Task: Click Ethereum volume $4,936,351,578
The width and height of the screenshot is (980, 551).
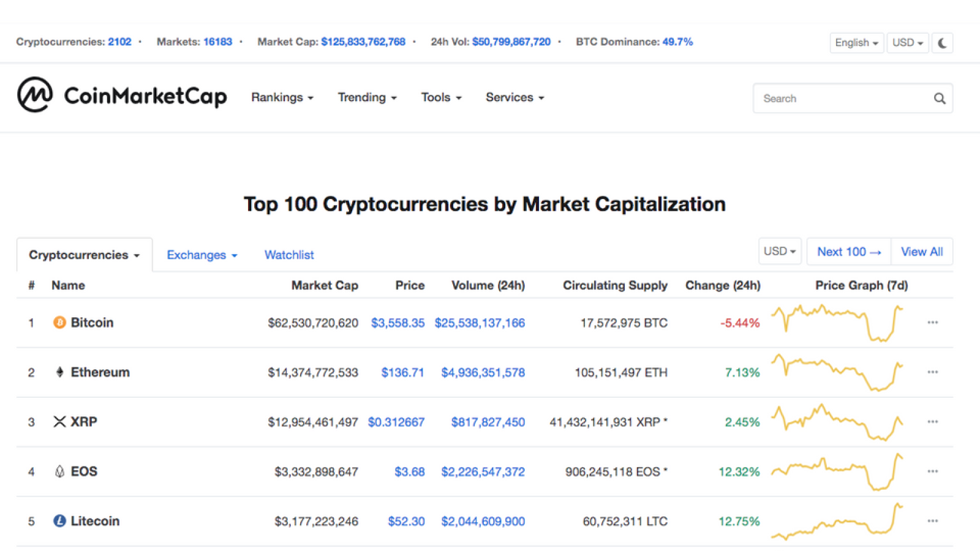Action: click(483, 372)
